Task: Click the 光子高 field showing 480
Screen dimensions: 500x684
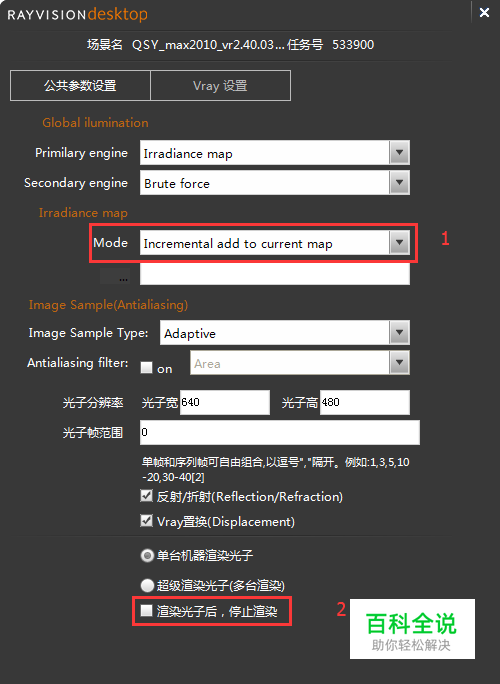Action: pyautogui.click(x=365, y=402)
